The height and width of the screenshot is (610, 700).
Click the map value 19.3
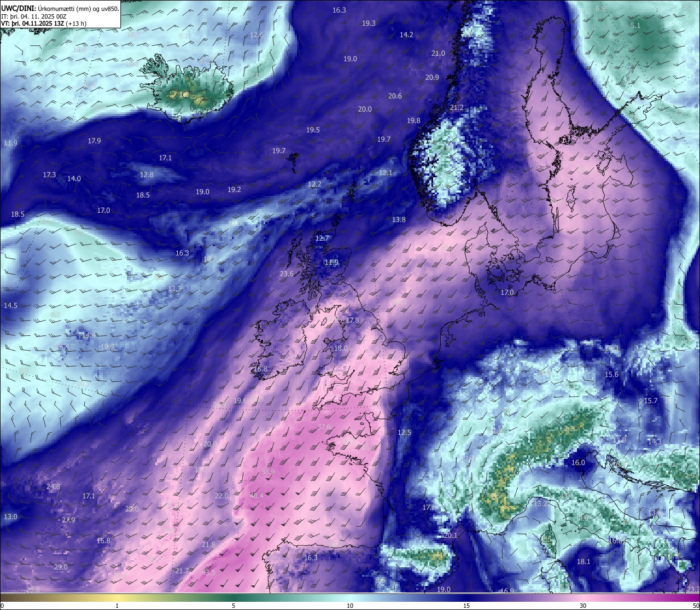click(369, 23)
